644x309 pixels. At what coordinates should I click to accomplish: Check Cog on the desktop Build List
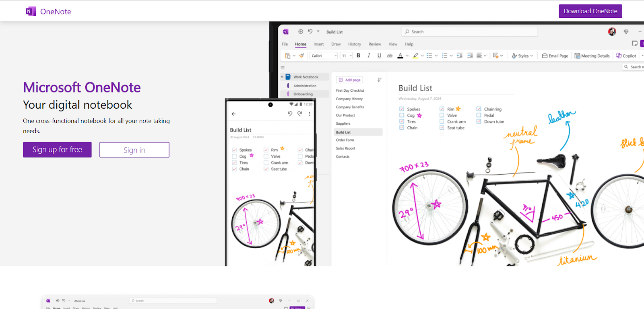(x=402, y=115)
